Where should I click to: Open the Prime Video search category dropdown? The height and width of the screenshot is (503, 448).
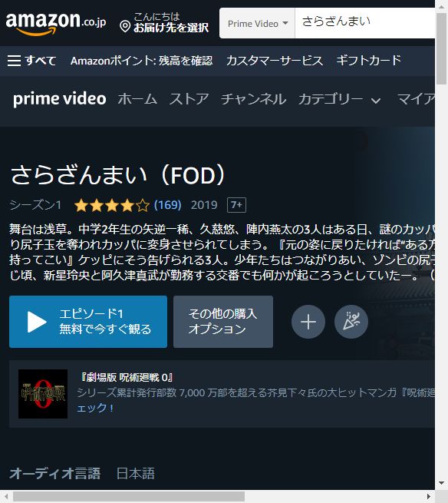[x=257, y=23]
